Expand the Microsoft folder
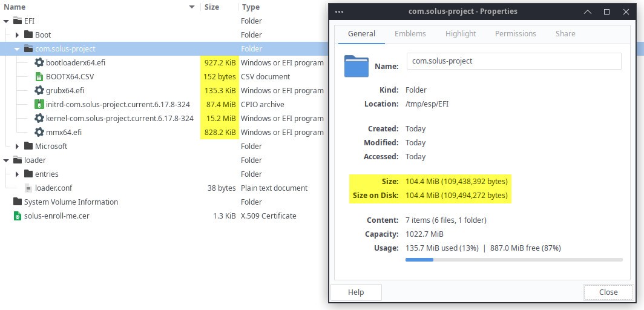 click(17, 146)
